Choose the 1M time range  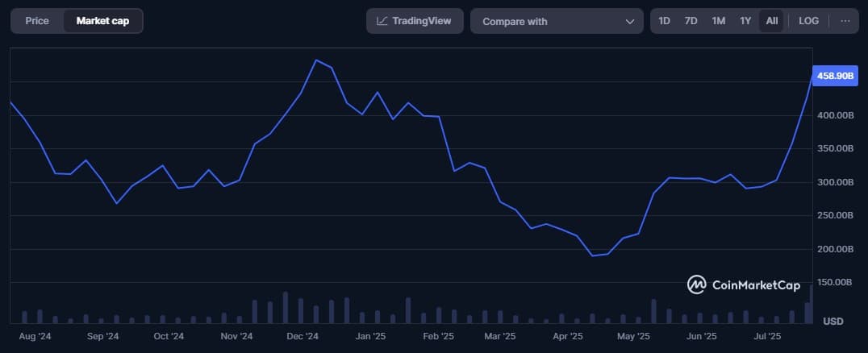point(718,21)
